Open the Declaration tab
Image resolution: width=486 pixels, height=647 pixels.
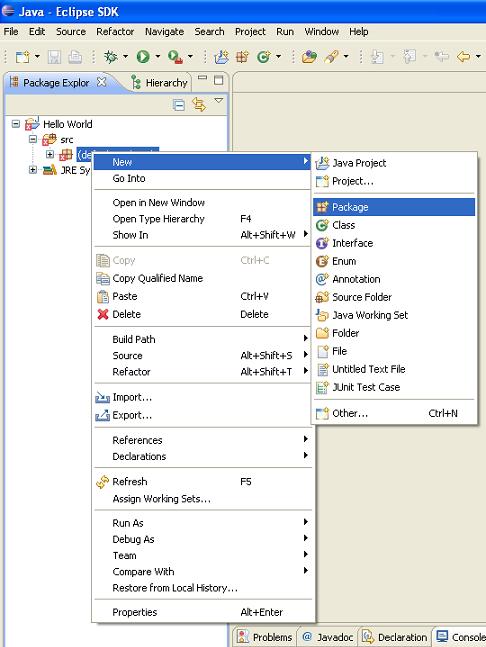(x=395, y=637)
